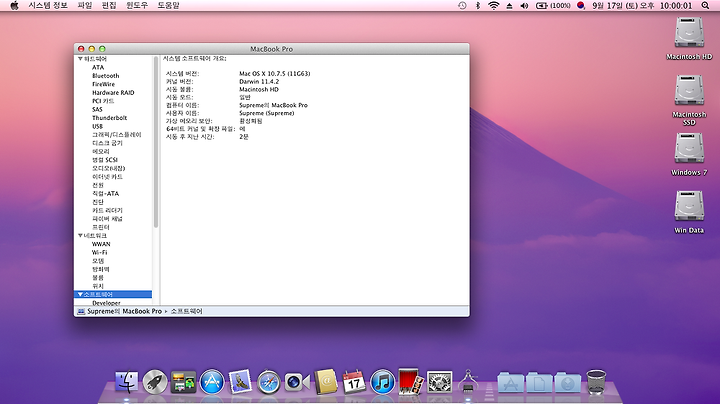Select Hardware RAID in the sidebar
Screen dimensions: 720x404
click(113, 93)
